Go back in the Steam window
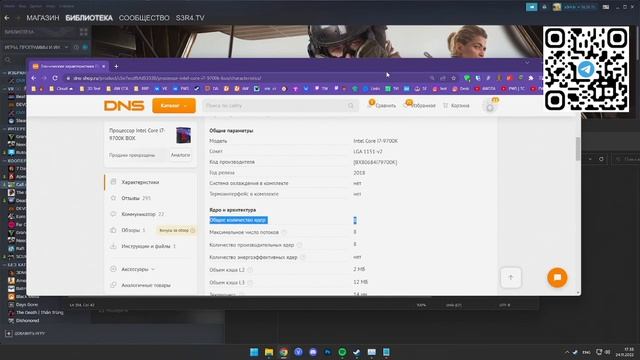The height and width of the screenshot is (360, 640). [7, 18]
